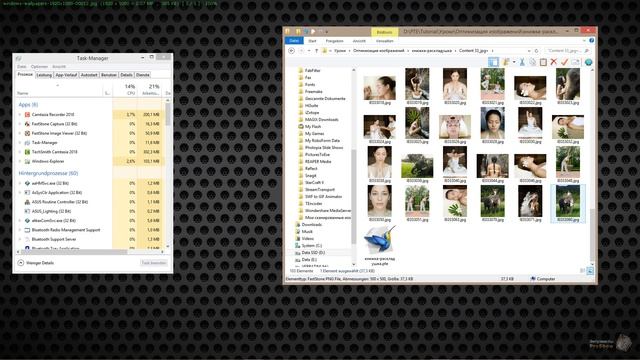Click the envelope icon in Explorer toolbar
This screenshot has width=640, height=360.
pos(575,62)
